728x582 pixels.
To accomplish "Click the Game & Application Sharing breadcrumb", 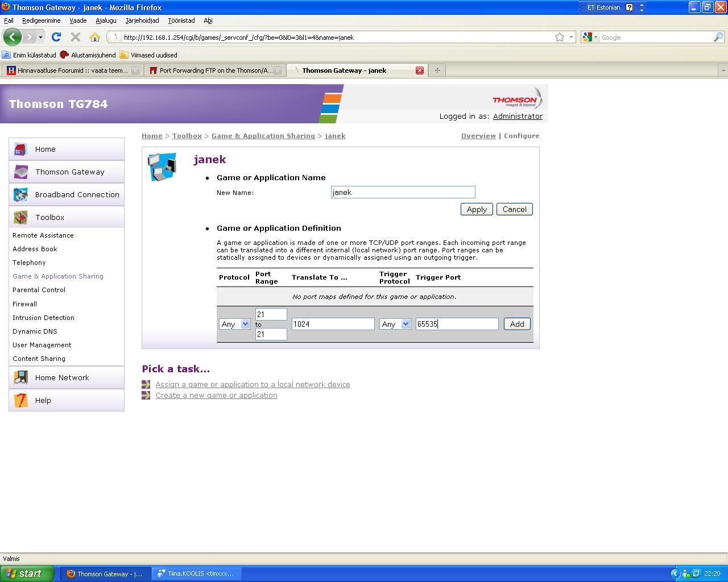I will (263, 136).
